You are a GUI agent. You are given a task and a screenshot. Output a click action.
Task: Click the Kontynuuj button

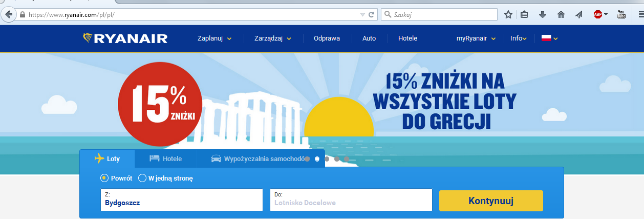click(x=491, y=201)
